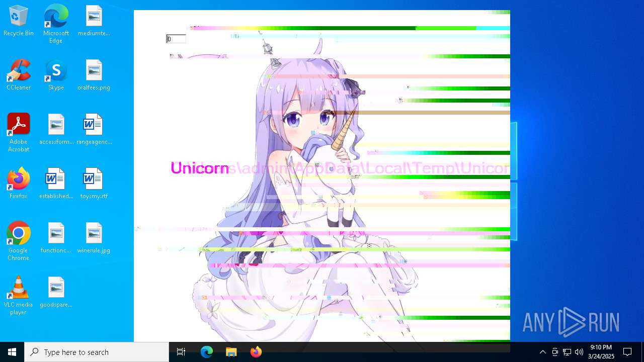This screenshot has width=644, height=362.
Task: Open the Recycle Bin desktop icon
Action: (x=19, y=21)
